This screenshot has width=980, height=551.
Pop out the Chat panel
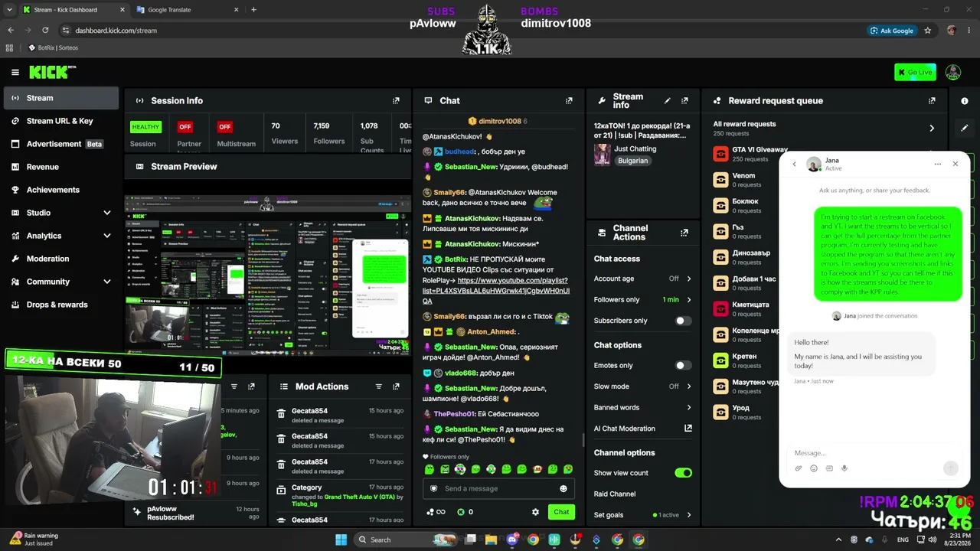(x=569, y=100)
